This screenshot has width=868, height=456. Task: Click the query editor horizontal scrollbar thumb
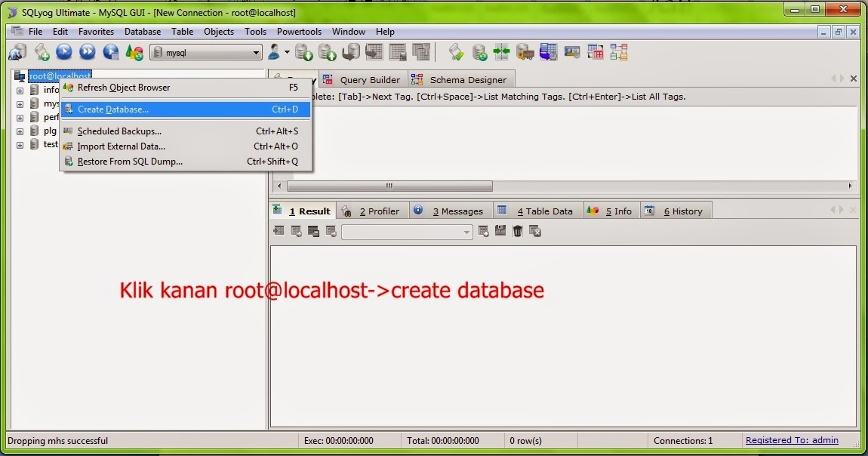click(x=389, y=186)
